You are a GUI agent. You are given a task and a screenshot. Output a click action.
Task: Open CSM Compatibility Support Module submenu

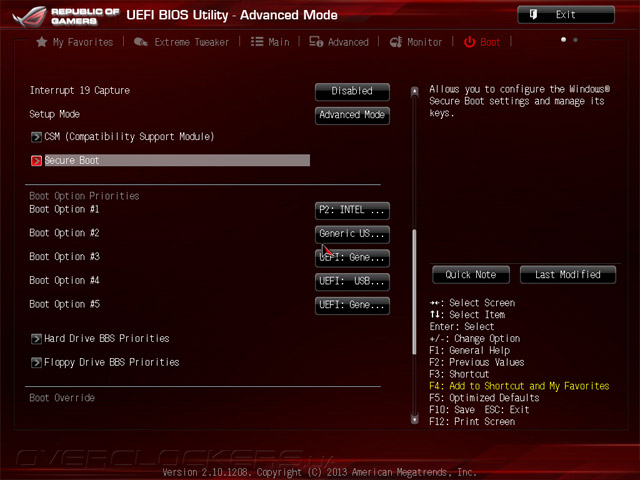[x=129, y=136]
